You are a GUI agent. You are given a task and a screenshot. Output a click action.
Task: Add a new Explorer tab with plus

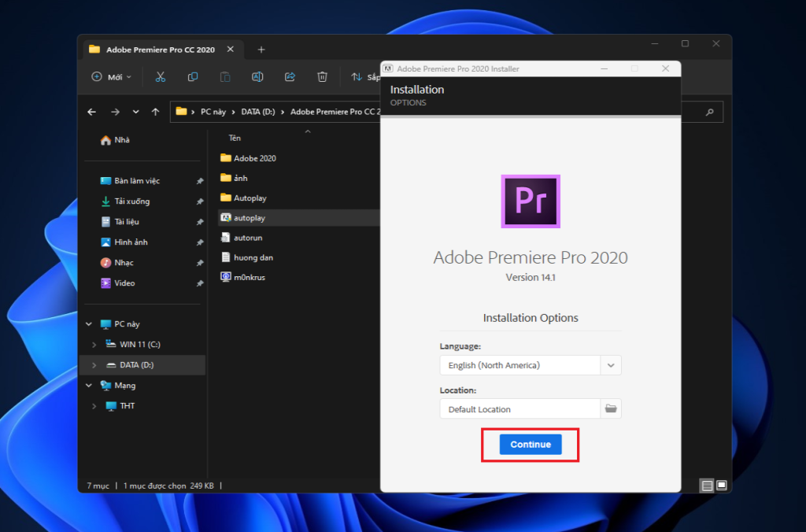[261, 50]
